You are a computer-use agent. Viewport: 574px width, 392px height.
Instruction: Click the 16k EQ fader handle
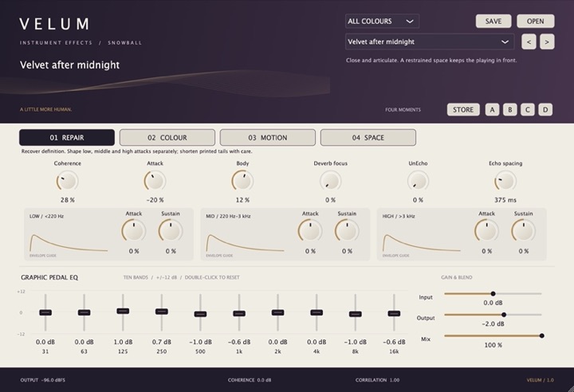pyautogui.click(x=394, y=313)
